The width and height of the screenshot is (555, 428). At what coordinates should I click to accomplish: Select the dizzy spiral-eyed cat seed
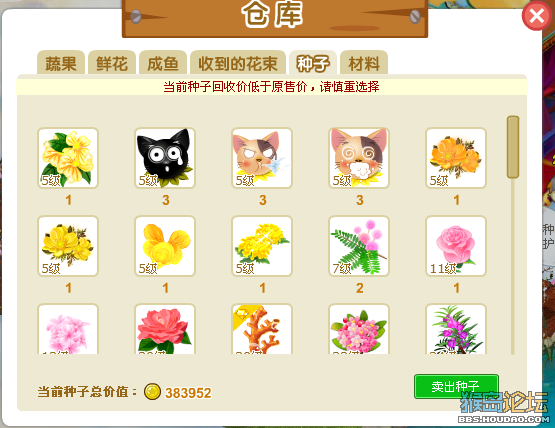tap(359, 158)
